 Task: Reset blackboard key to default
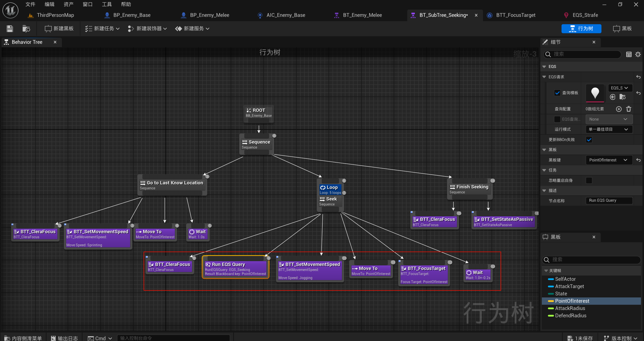coord(638,160)
